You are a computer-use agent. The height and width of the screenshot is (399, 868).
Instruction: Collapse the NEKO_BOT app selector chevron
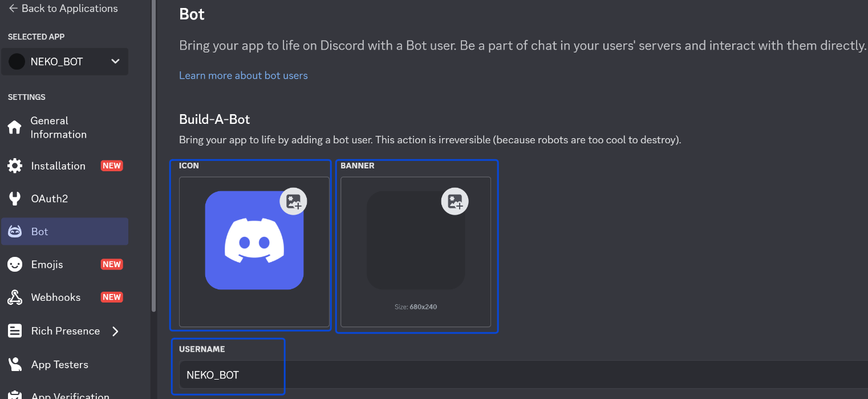[115, 61]
